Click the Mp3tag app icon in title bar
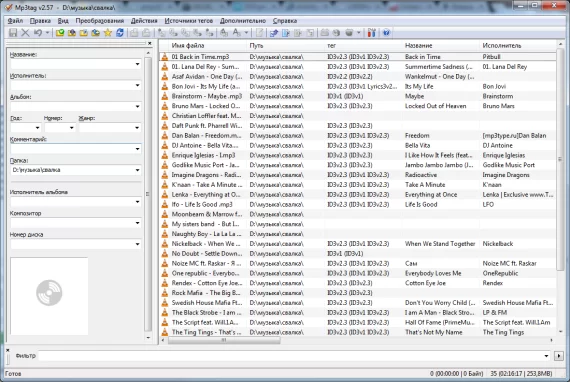Viewport: 570px width, 382px height. point(8,7)
